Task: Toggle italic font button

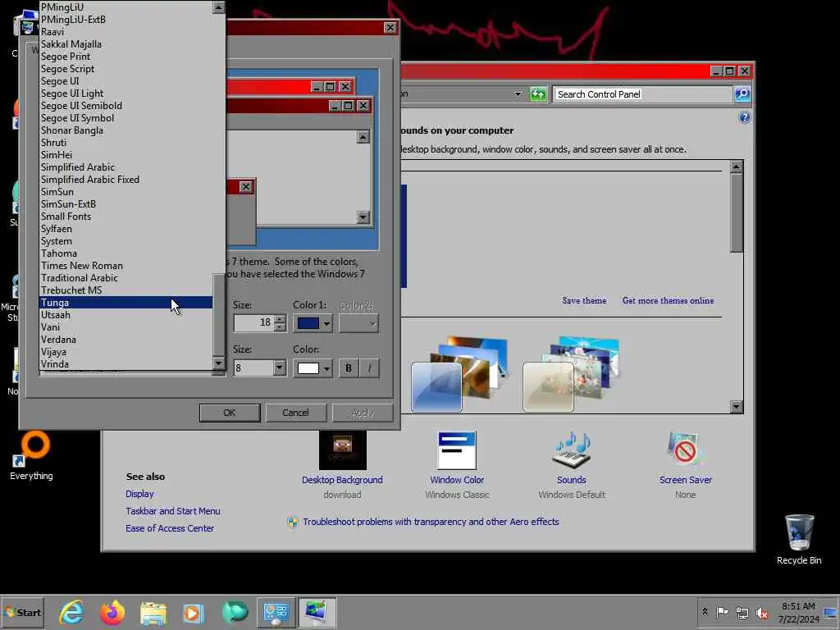Action: 369,368
